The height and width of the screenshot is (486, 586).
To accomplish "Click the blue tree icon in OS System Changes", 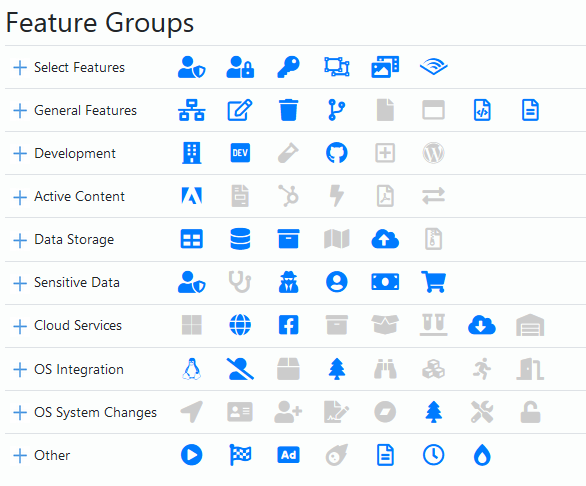I will [434, 412].
